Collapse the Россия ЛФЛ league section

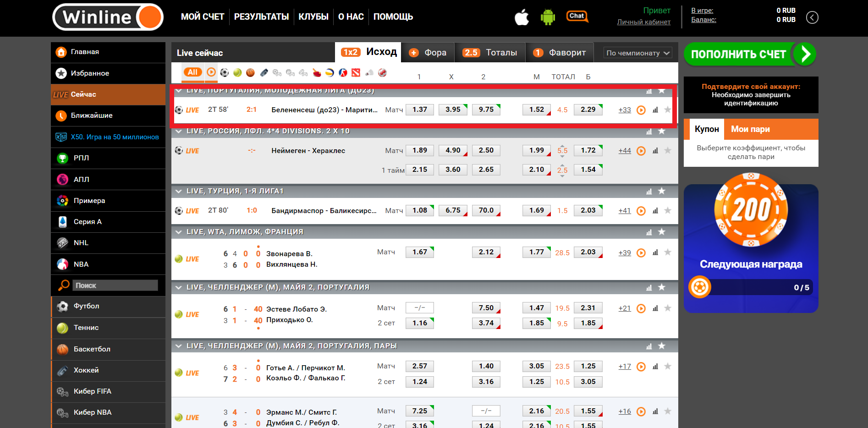click(178, 132)
